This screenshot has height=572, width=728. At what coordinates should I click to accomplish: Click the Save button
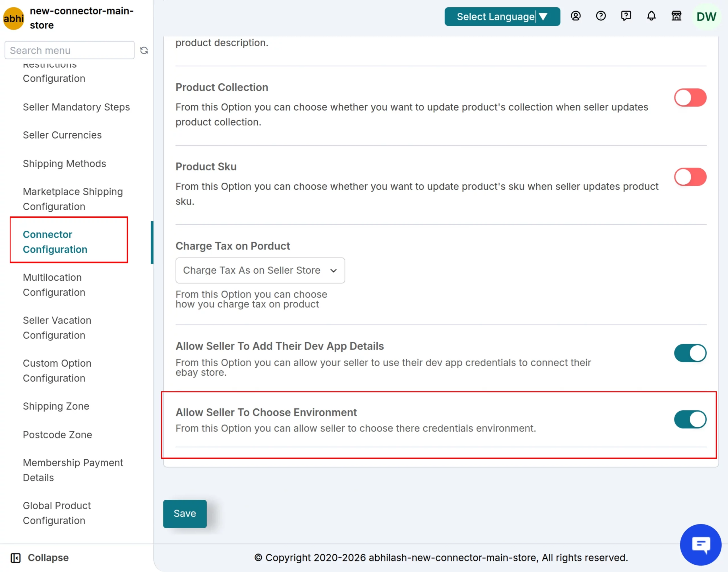[185, 514]
